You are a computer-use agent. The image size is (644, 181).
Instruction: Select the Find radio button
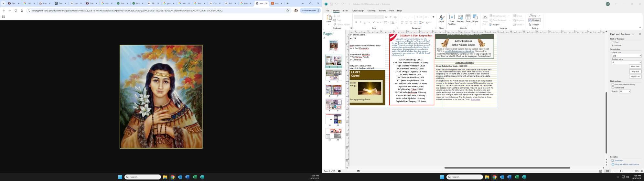(x=613, y=42)
